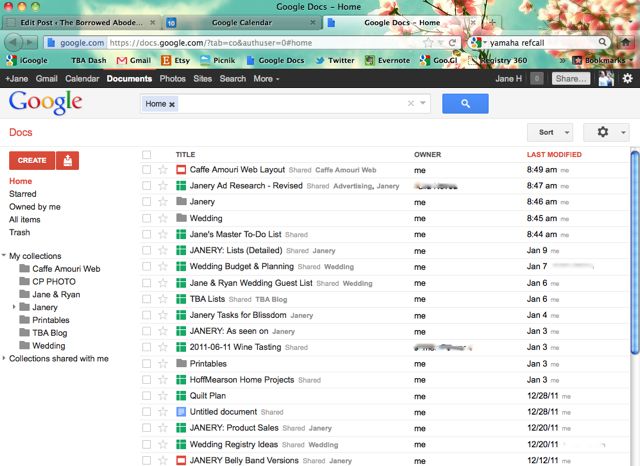The width and height of the screenshot is (640, 466).
Task: Open the gear icon in the black Google bar
Action: (627, 78)
